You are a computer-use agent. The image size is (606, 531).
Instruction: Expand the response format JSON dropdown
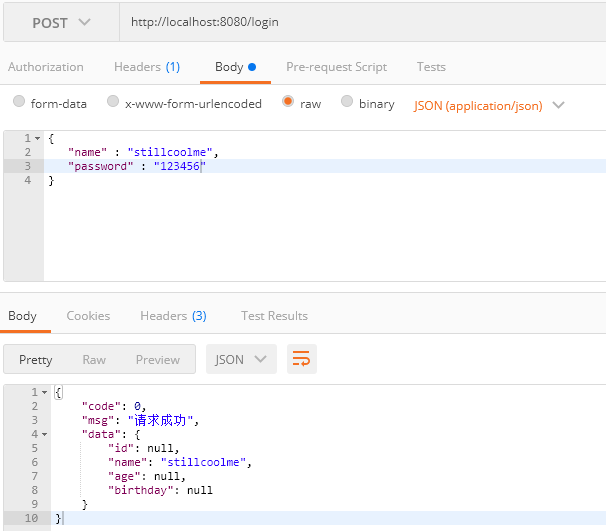point(240,359)
